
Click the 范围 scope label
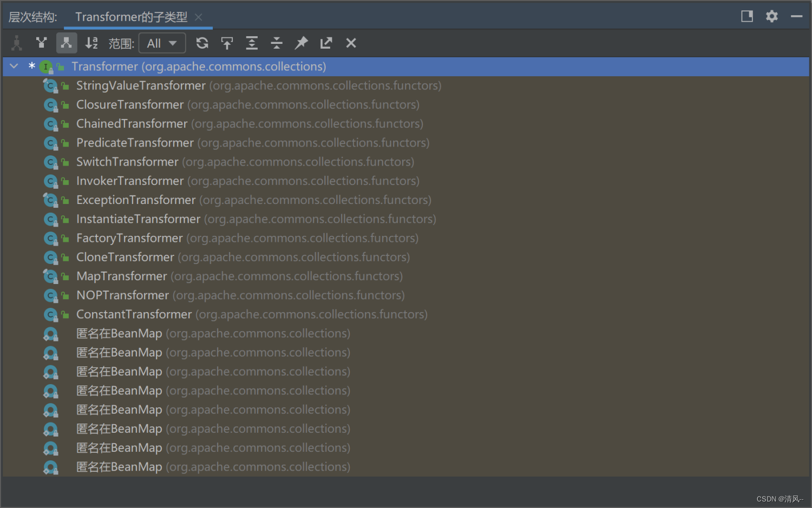click(121, 43)
